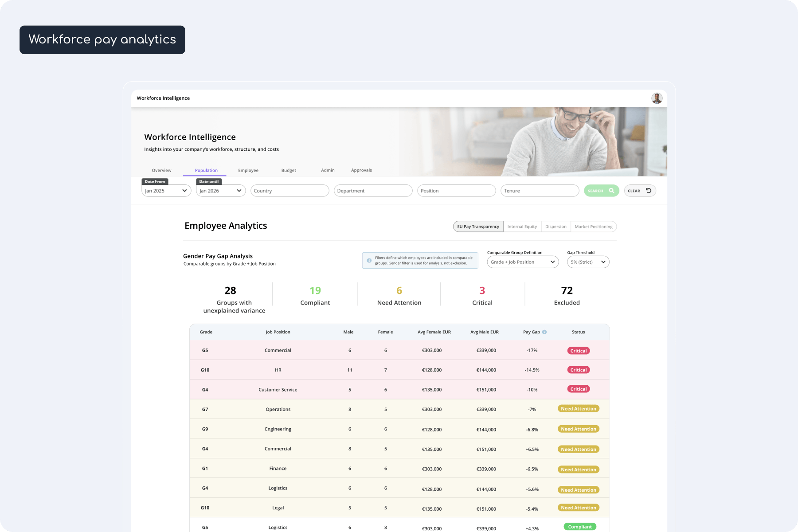Click the Critical badge for G5 Commercial
798x532 pixels.
pos(578,351)
